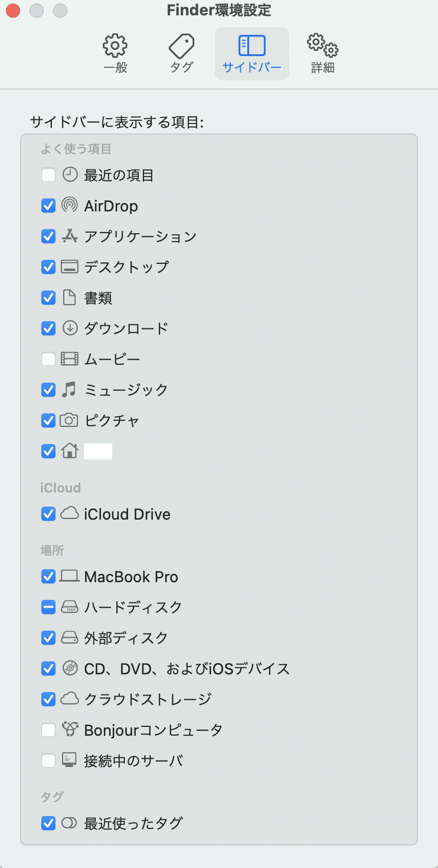Click the 外部ディスク label
Screen dimensions: 438x868
point(126,638)
